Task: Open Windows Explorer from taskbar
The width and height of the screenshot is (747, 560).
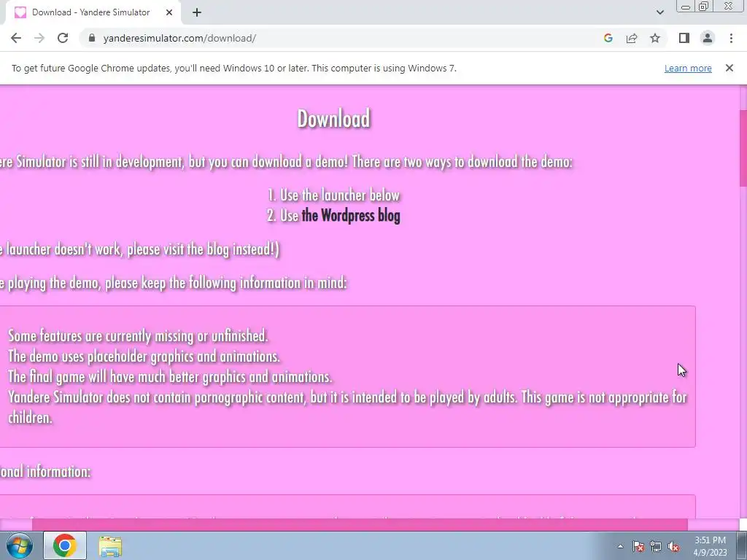Action: point(110,545)
